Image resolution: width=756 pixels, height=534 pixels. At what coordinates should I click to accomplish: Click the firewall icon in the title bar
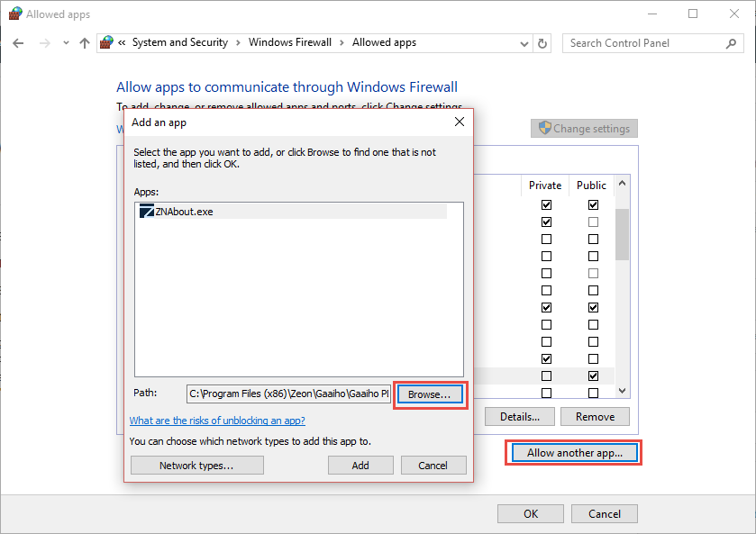pos(15,14)
